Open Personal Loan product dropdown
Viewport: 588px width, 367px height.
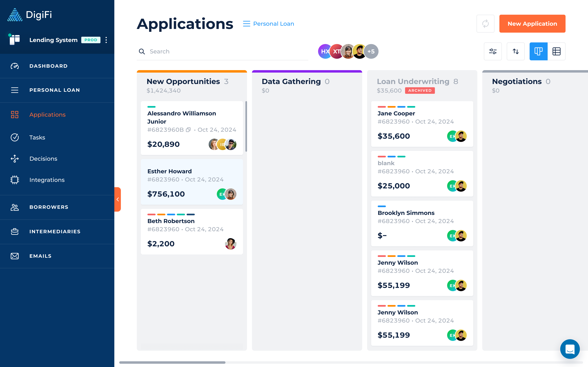pyautogui.click(x=268, y=24)
